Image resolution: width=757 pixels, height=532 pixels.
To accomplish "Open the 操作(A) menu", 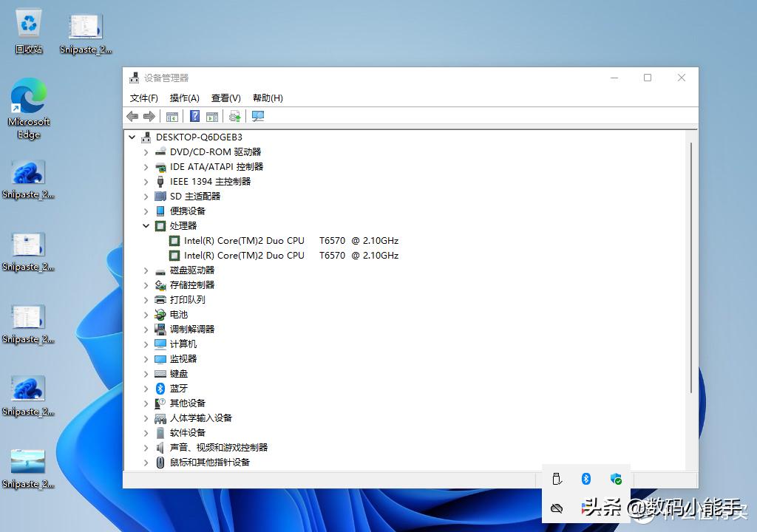I will 184,98.
